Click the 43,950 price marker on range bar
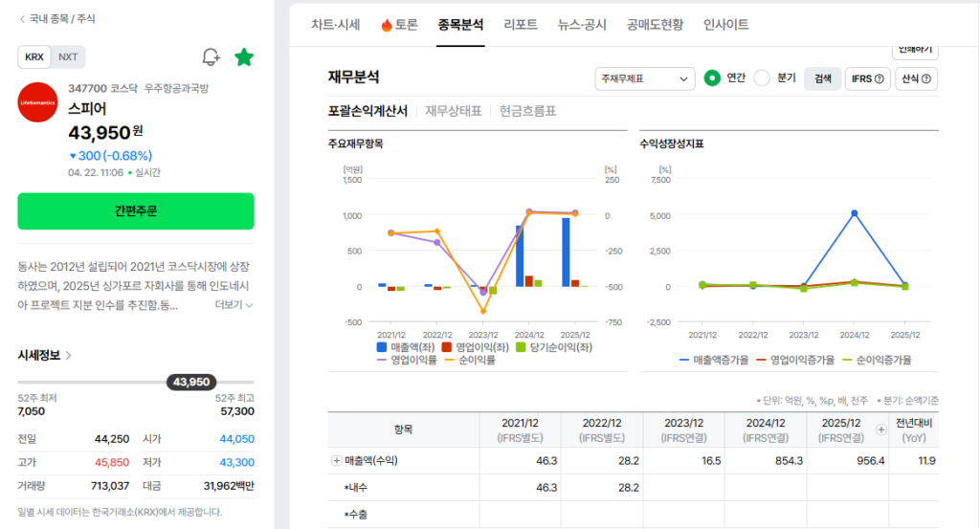 pyautogui.click(x=191, y=382)
